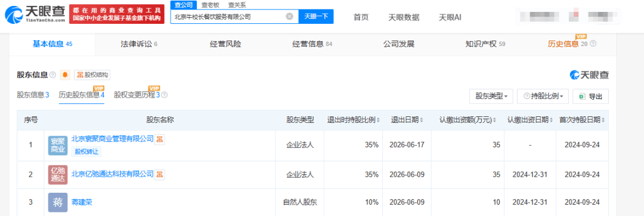Sort by 认缴出资日期 column arrows
This screenshot has width=644, height=216.
[551, 121]
